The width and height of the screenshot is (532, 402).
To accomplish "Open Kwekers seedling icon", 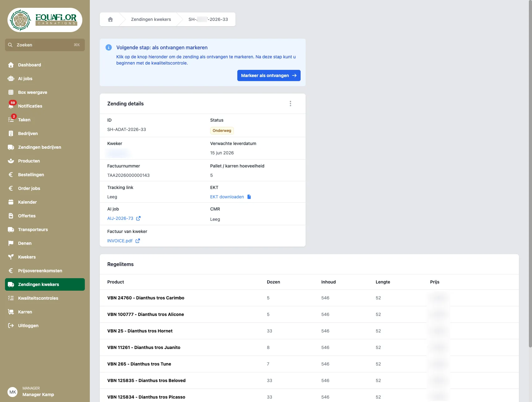I will (11, 257).
